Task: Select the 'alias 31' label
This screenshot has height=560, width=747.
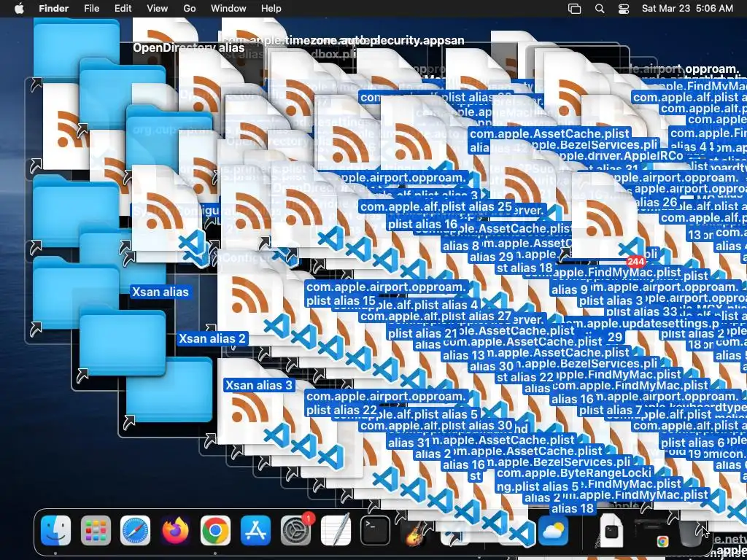Action: click(x=409, y=443)
